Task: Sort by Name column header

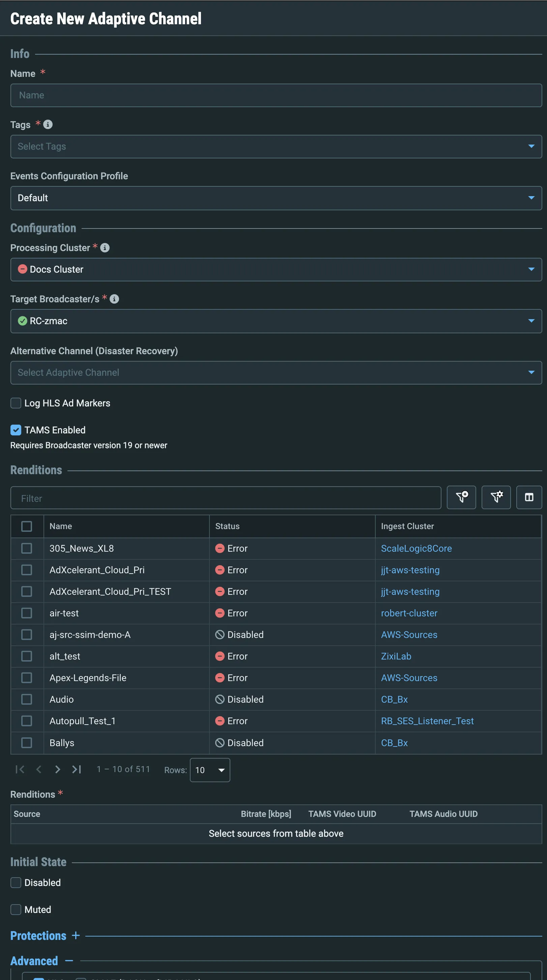Action: pos(60,526)
